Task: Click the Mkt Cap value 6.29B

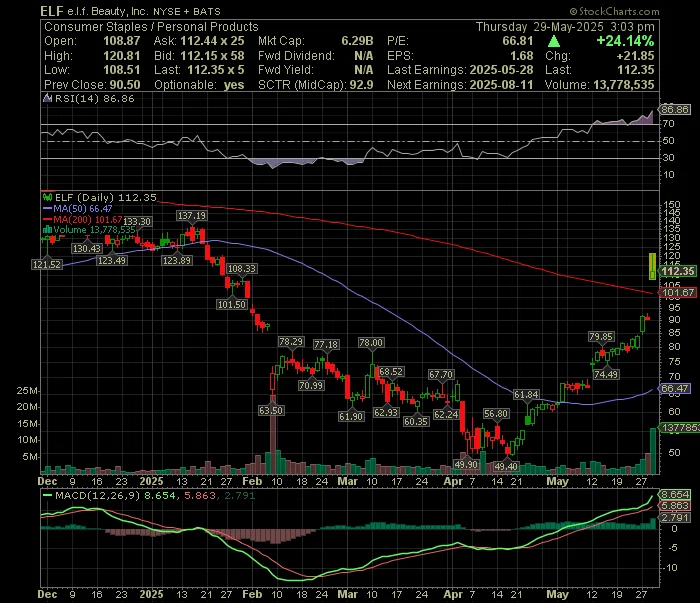Action: 357,41
